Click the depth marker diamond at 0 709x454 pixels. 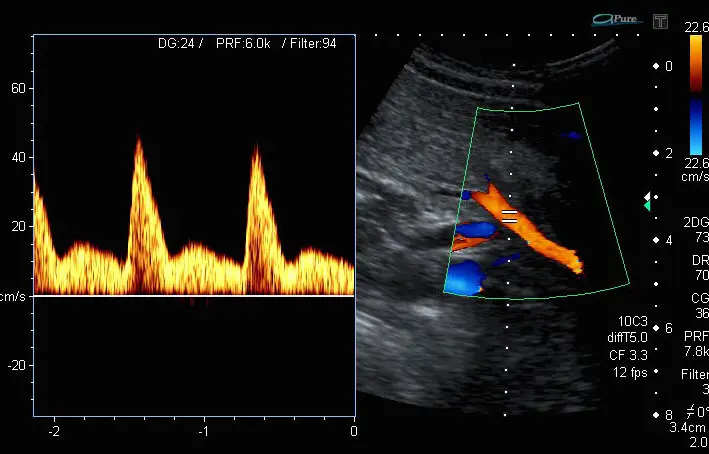656,66
